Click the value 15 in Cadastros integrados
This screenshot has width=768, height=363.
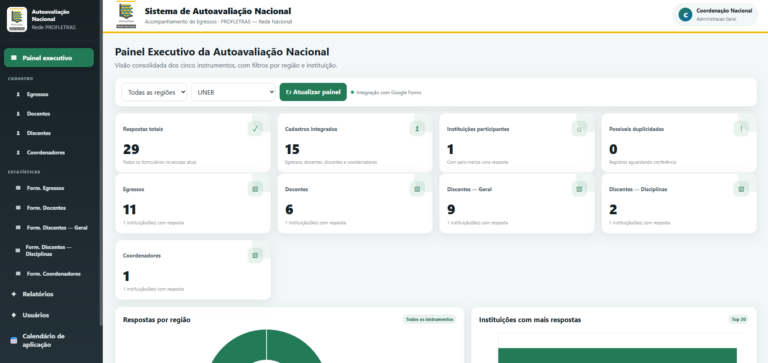292,149
